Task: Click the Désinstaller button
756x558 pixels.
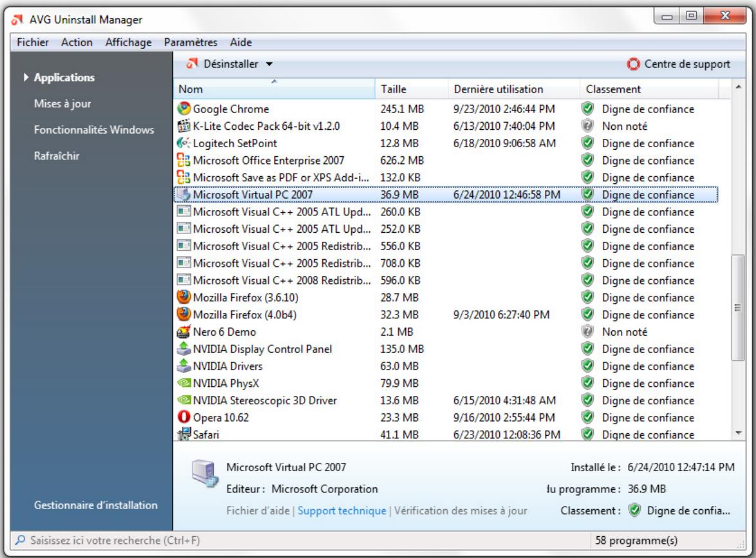Action: coord(230,64)
